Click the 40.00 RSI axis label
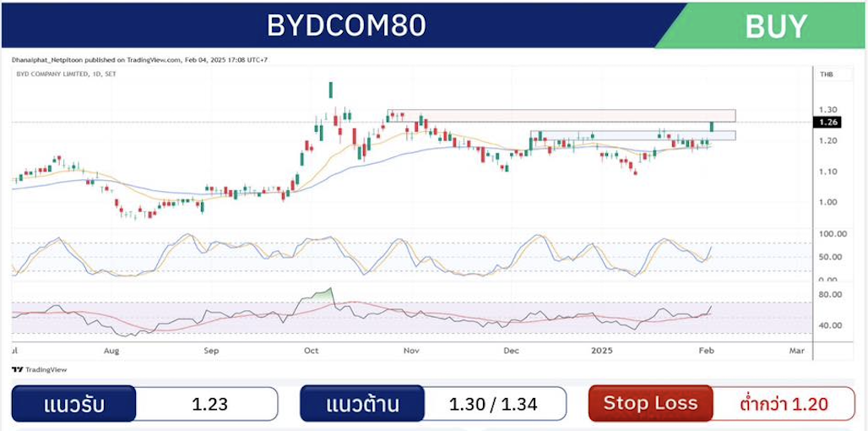The height and width of the screenshot is (431, 868). [831, 325]
